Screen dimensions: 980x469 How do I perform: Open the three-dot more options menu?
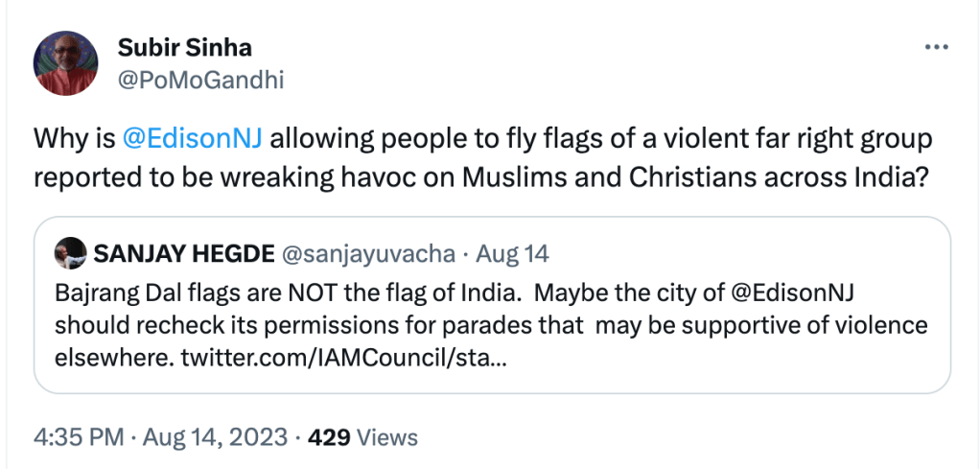pos(936,47)
